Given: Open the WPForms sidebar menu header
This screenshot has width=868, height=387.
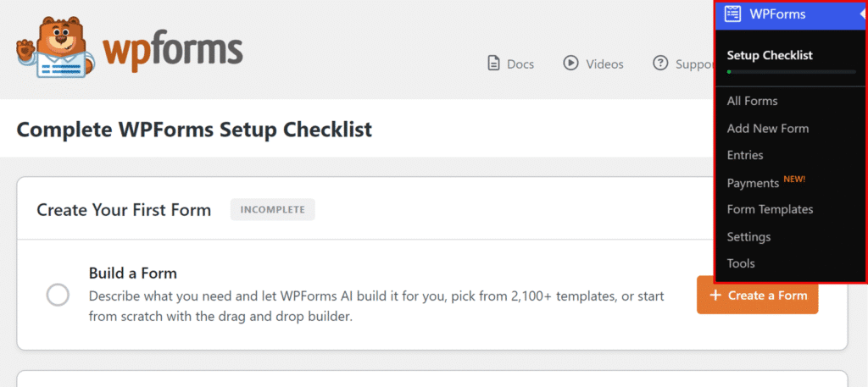Looking at the screenshot, I should 791,15.
